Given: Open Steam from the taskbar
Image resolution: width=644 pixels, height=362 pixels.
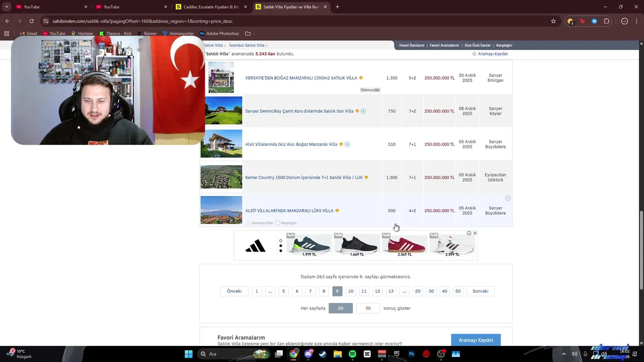Looking at the screenshot, I should (x=323, y=354).
